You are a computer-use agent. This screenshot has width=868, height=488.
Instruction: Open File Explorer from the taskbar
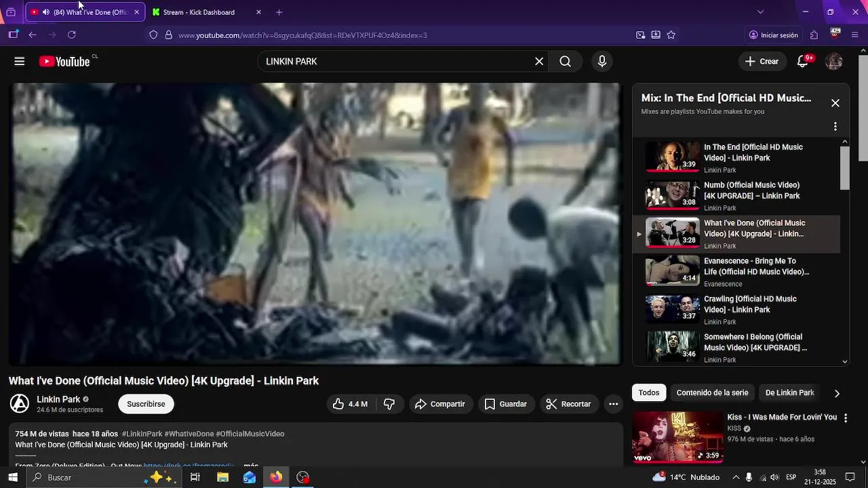tap(222, 477)
